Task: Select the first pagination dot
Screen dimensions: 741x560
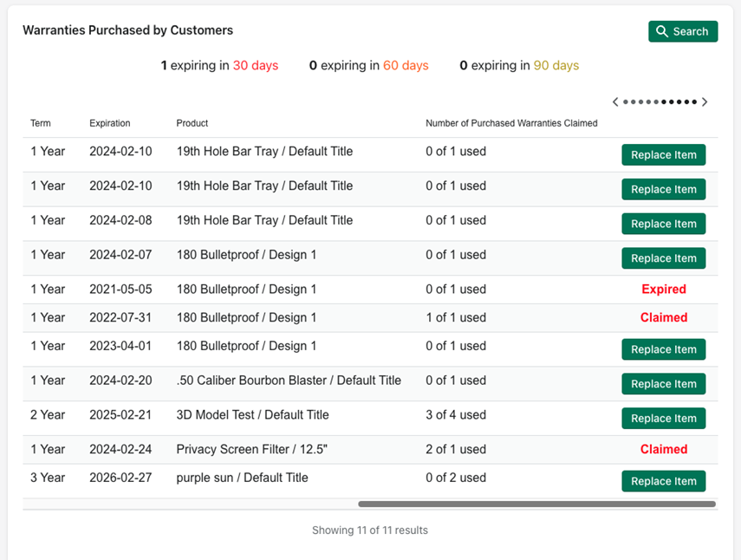Action: click(626, 102)
